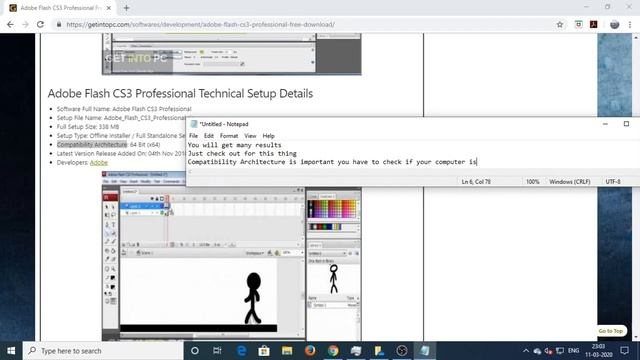
Task: Click the page scrollbar down arrow
Action: coord(636,338)
